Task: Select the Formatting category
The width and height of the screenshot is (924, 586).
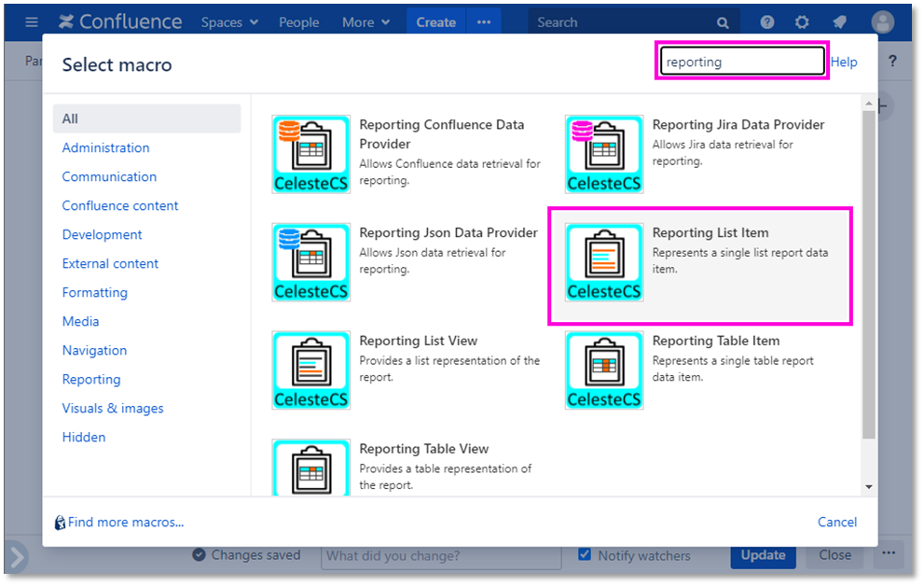Action: pyautogui.click(x=95, y=292)
